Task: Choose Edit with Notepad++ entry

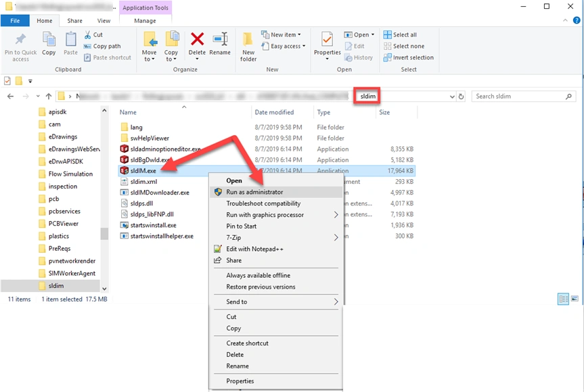Action: (x=276, y=249)
